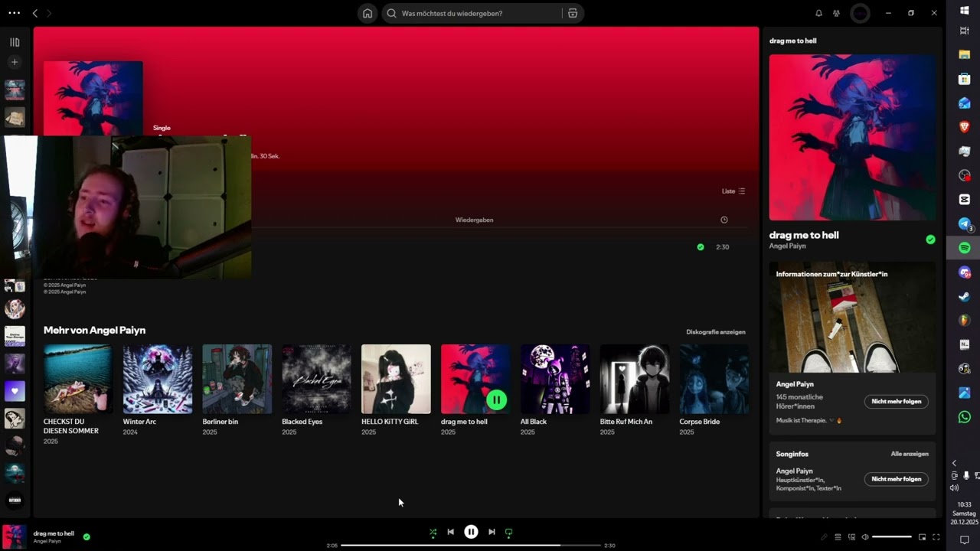
Task: Click large cover in Now Playing panel
Action: click(852, 137)
